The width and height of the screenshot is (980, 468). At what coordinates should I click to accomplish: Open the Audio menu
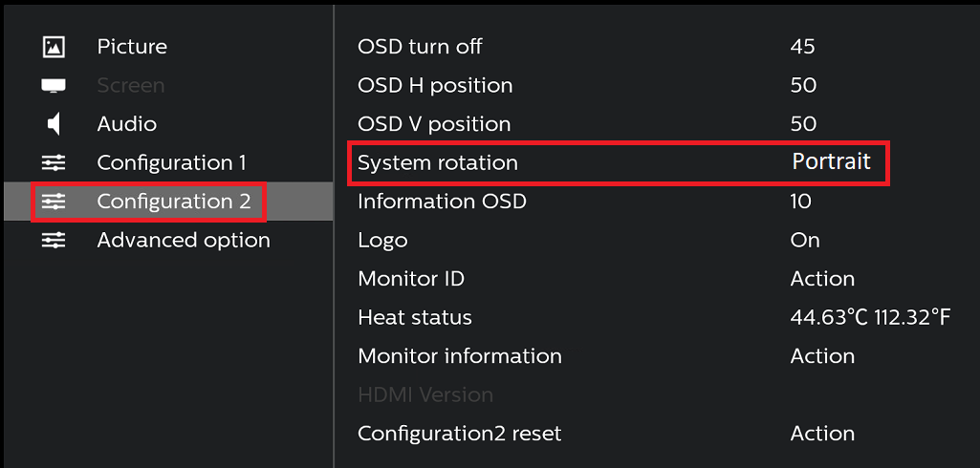[x=126, y=124]
